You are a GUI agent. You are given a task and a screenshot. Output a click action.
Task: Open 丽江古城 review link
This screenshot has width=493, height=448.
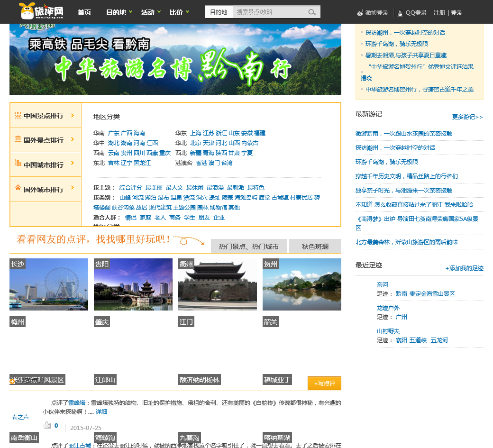click(80, 445)
